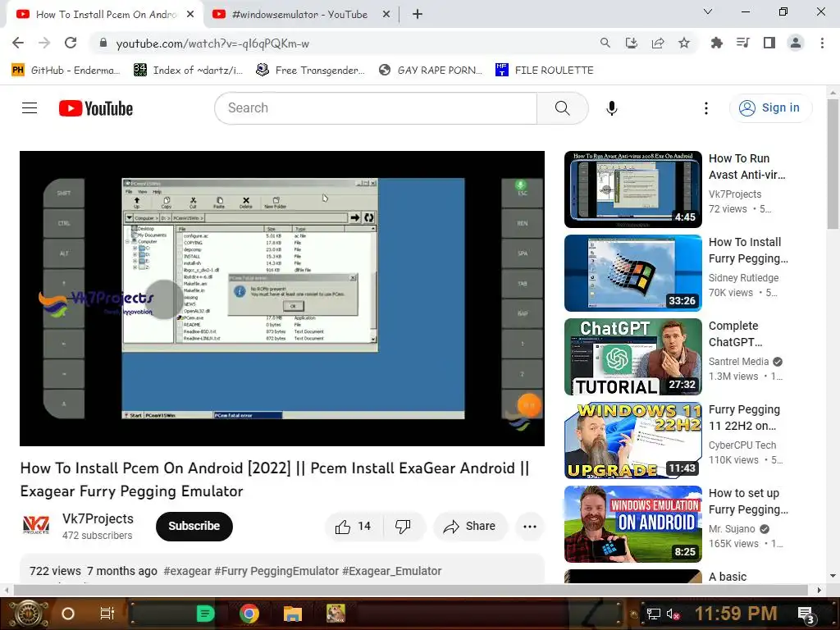Dislike the video with thumbs down
This screenshot has height=630, width=840.
tap(403, 527)
